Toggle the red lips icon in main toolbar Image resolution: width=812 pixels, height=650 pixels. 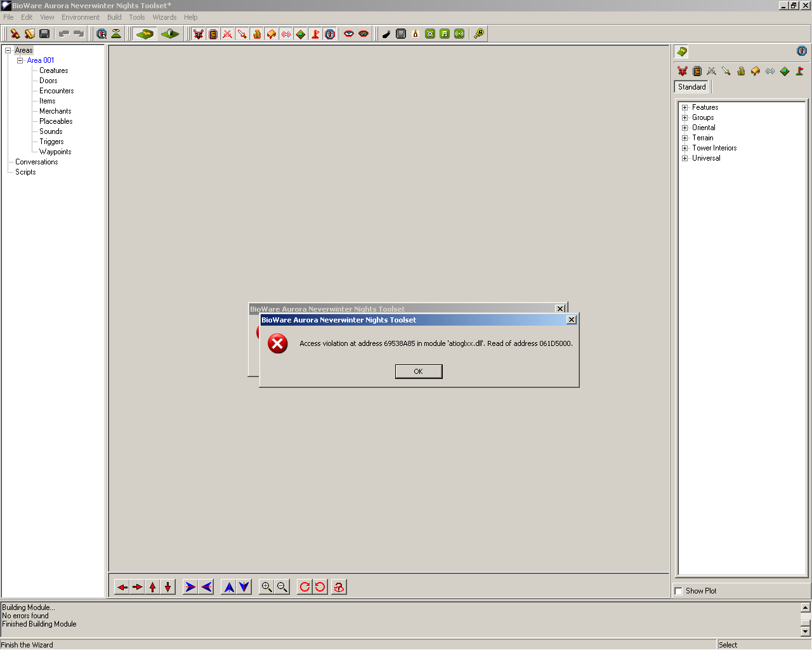pos(363,34)
